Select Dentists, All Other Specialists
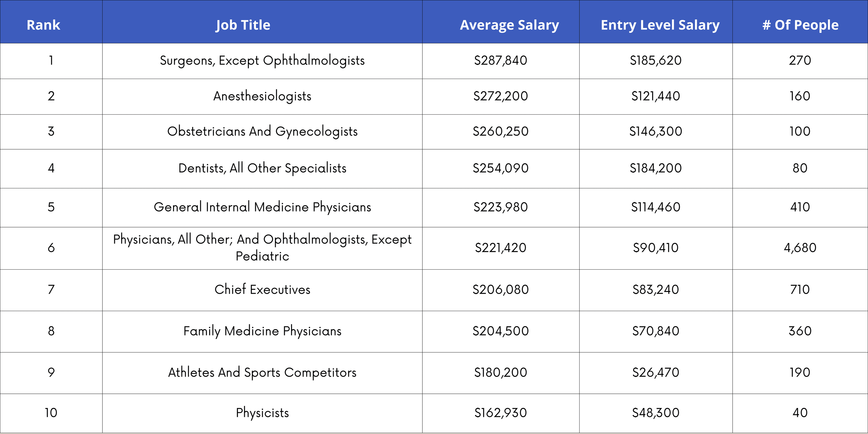Screen dimensions: 868x434 (x=262, y=168)
